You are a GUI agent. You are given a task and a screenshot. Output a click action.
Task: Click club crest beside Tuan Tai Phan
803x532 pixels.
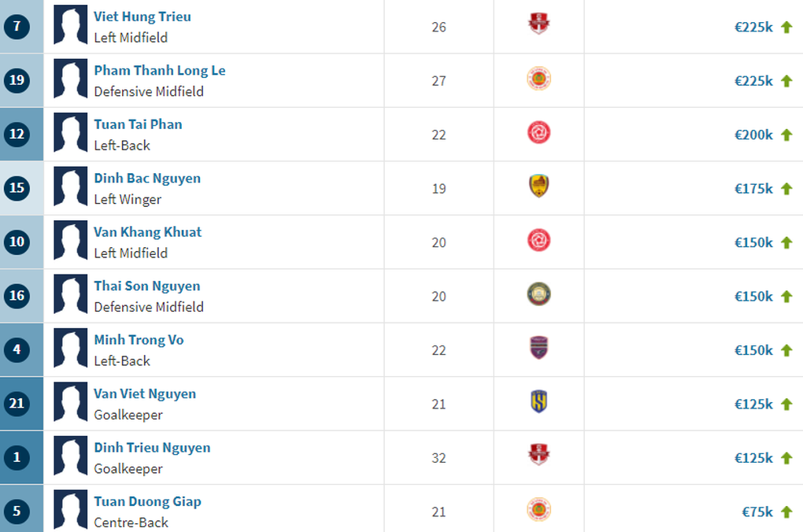(538, 133)
